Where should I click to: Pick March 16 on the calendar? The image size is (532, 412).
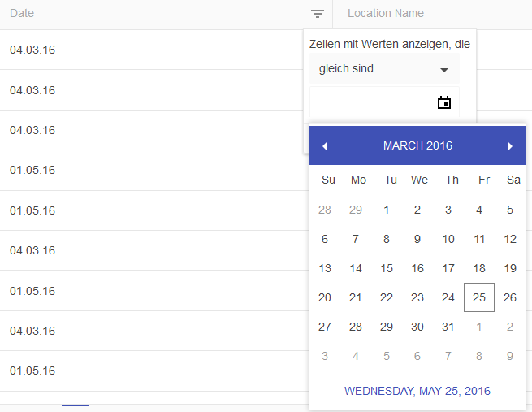tap(417, 268)
